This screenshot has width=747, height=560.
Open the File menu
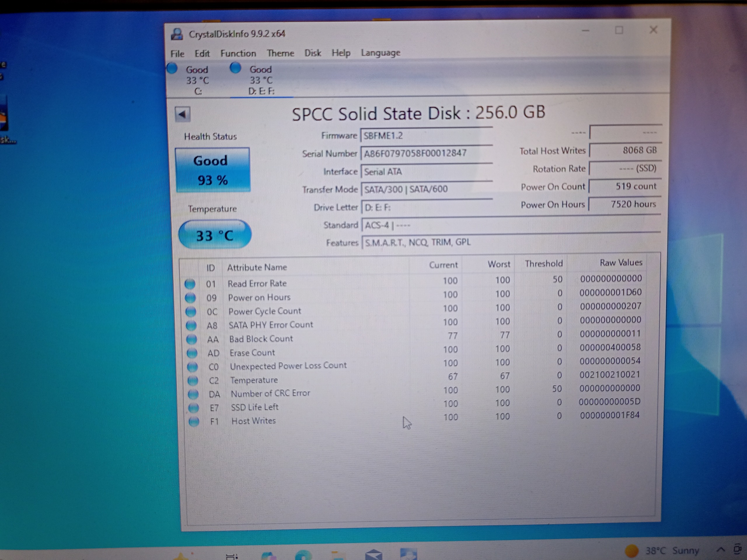[177, 54]
